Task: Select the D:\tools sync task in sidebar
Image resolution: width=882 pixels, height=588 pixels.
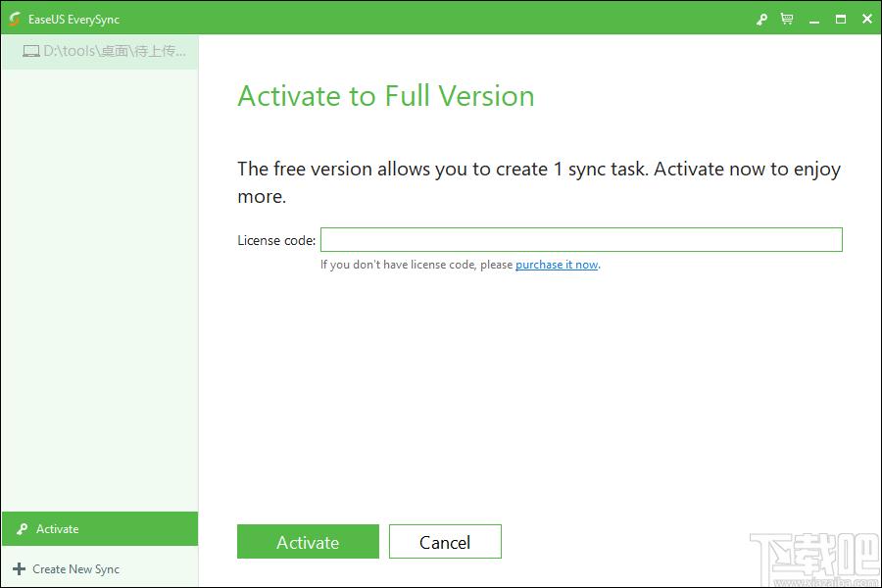Action: coord(100,52)
